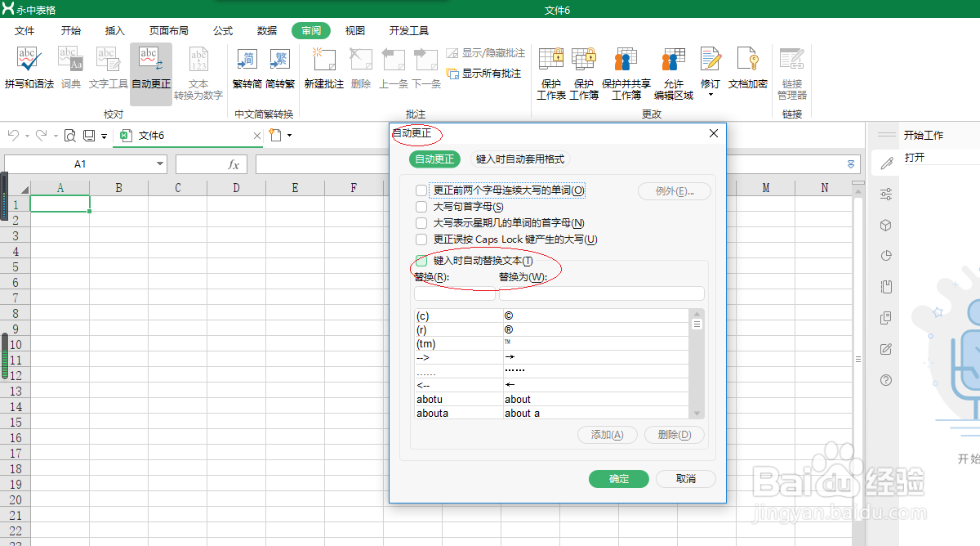Open the Name Box dropdown

160,163
